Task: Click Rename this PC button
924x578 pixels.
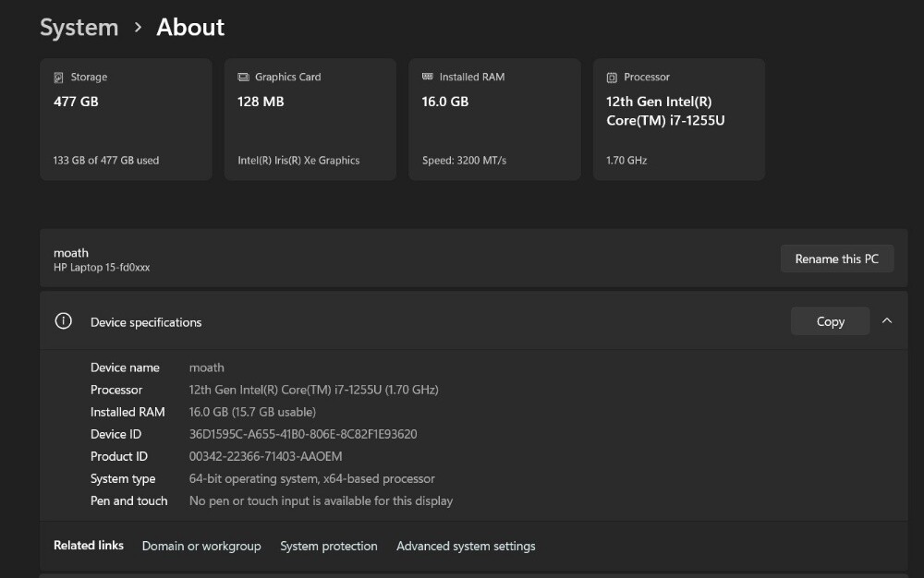Action: click(837, 259)
